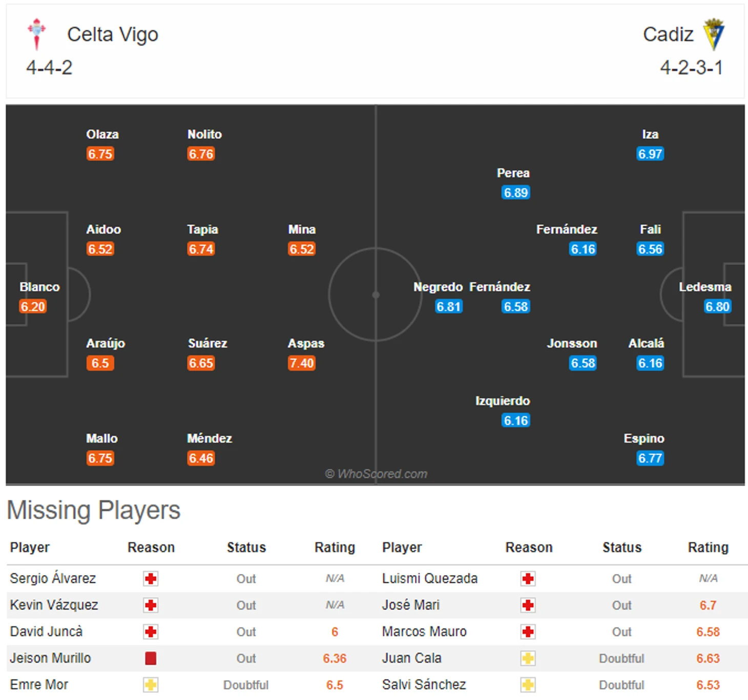Open José Mari in missing players list
Viewport: 748px width, 700px height.
[x=411, y=605]
